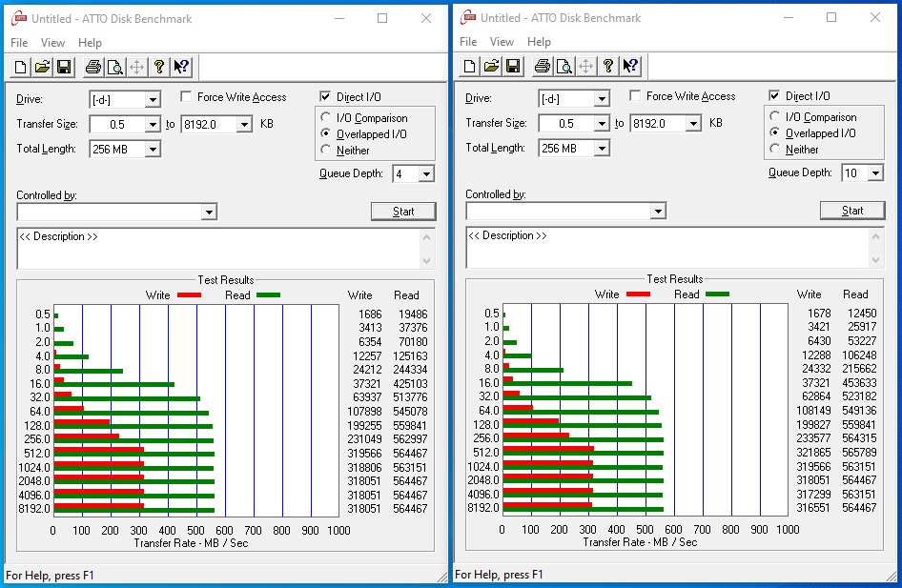902x588 pixels.
Task: Click read value 12450 in right window
Action: (x=862, y=313)
